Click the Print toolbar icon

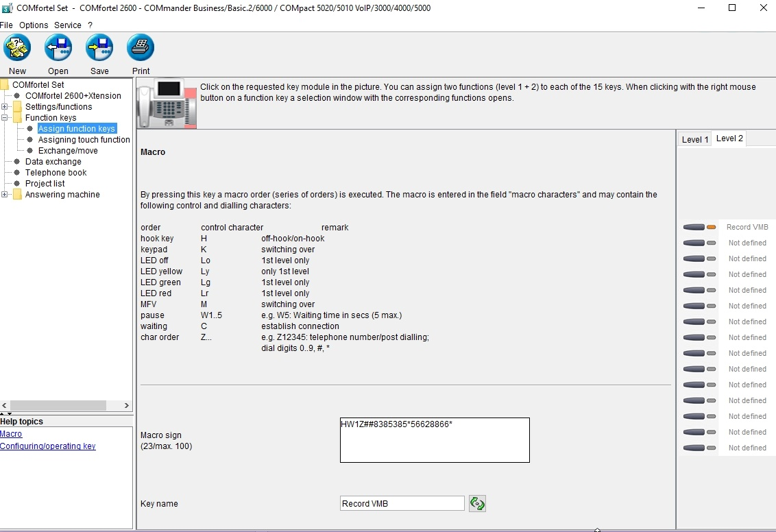141,48
